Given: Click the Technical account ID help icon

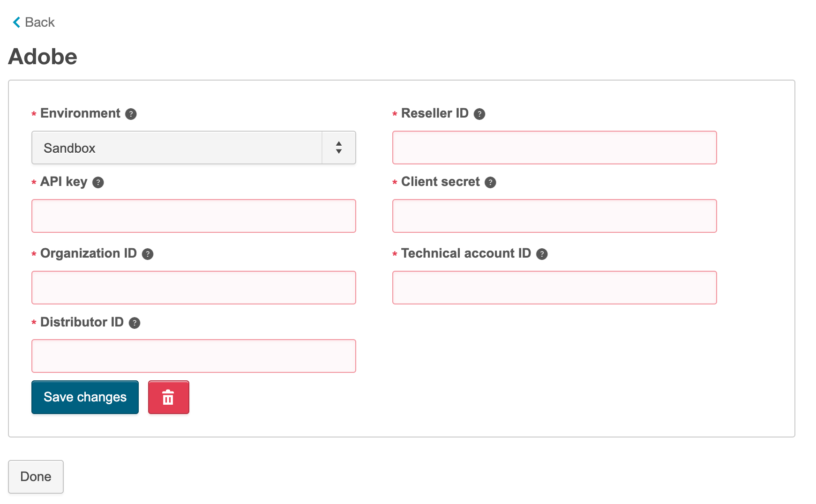Looking at the screenshot, I should tap(542, 254).
